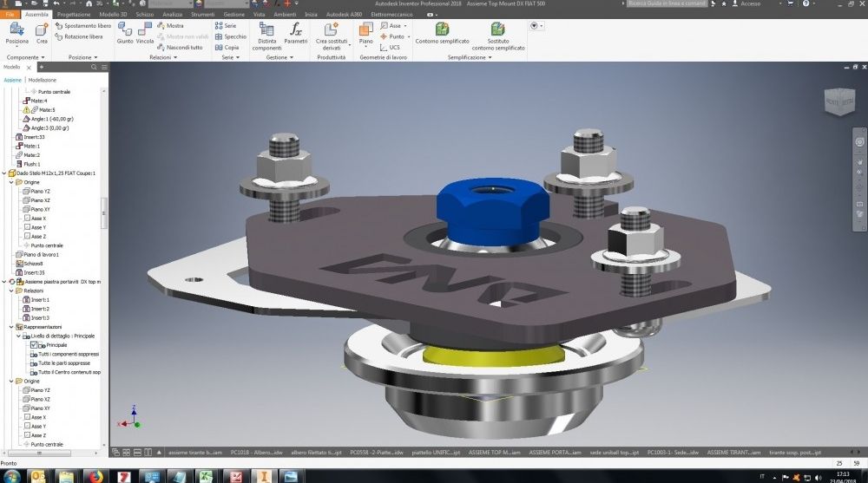Image resolution: width=868 pixels, height=483 pixels.
Task: Select the Piano work plane tool
Action: pyautogui.click(x=366, y=33)
